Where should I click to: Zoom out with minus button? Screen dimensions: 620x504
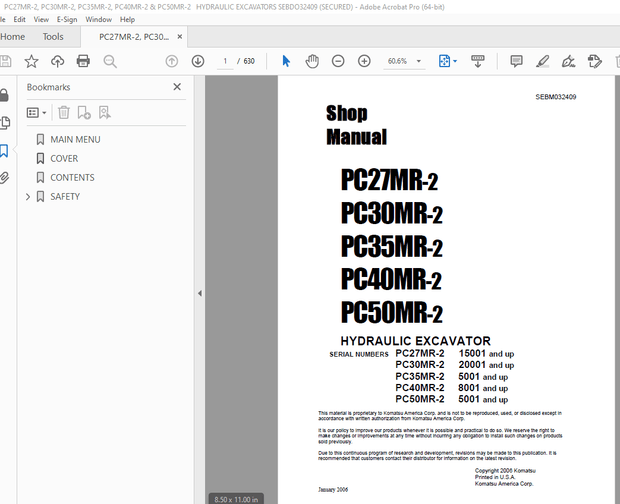coord(338,61)
